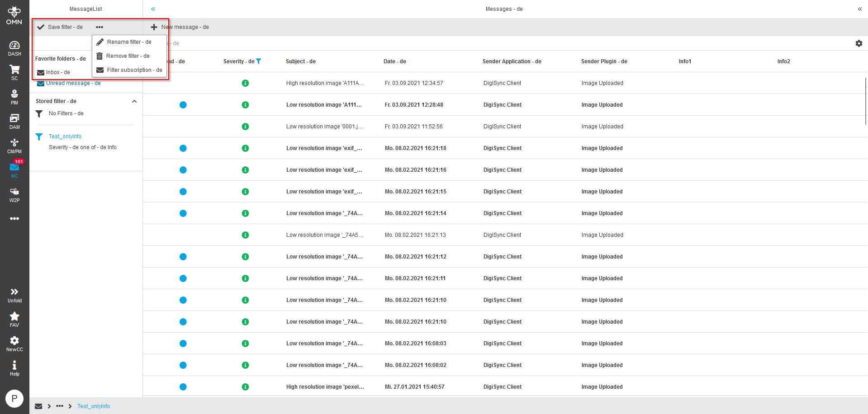Open the PIM module in sidebar
868x414 pixels.
click(x=14, y=97)
